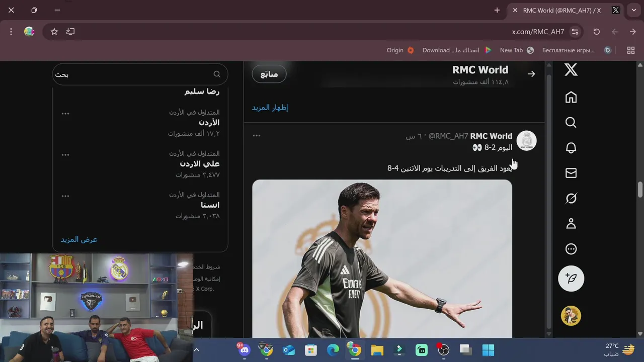The image size is (644, 362).
Task: Open options for علي الاردن trend
Action: 65,155
